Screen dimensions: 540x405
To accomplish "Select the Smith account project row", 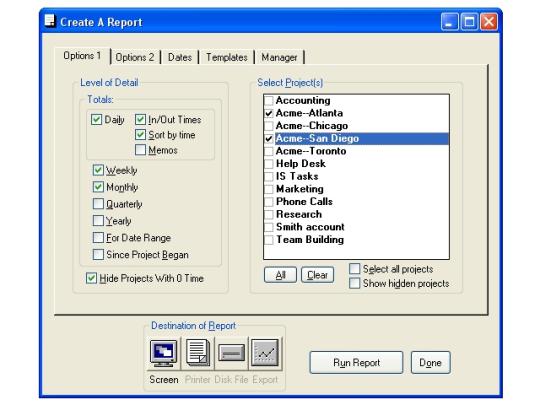I will (x=356, y=227).
